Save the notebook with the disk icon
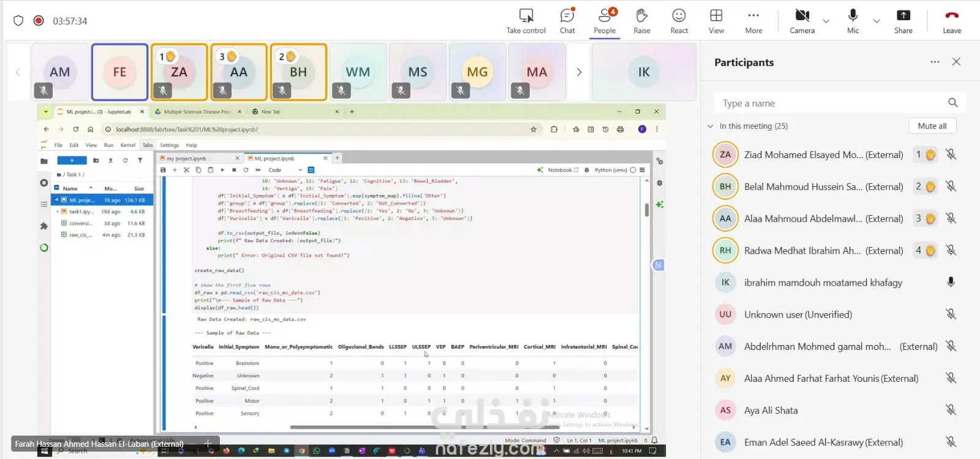This screenshot has height=459, width=980. click(163, 170)
